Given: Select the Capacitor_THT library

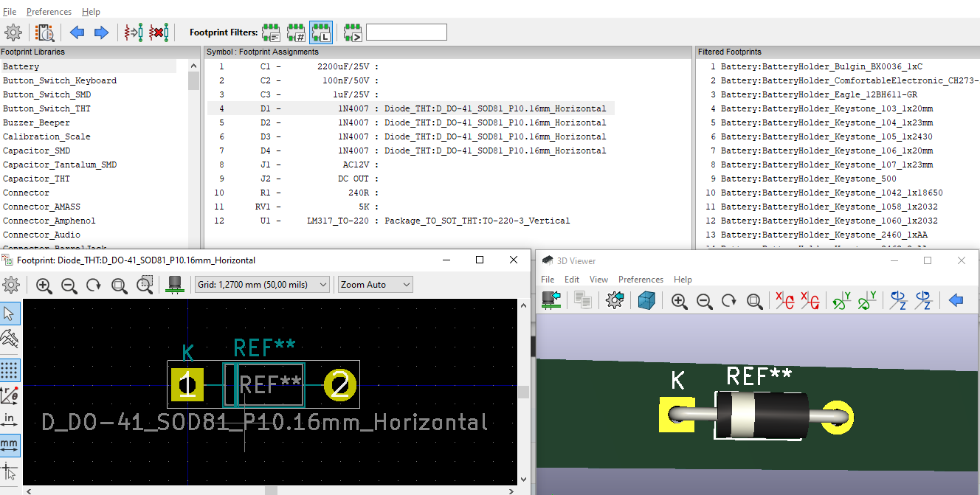Looking at the screenshot, I should (x=37, y=179).
